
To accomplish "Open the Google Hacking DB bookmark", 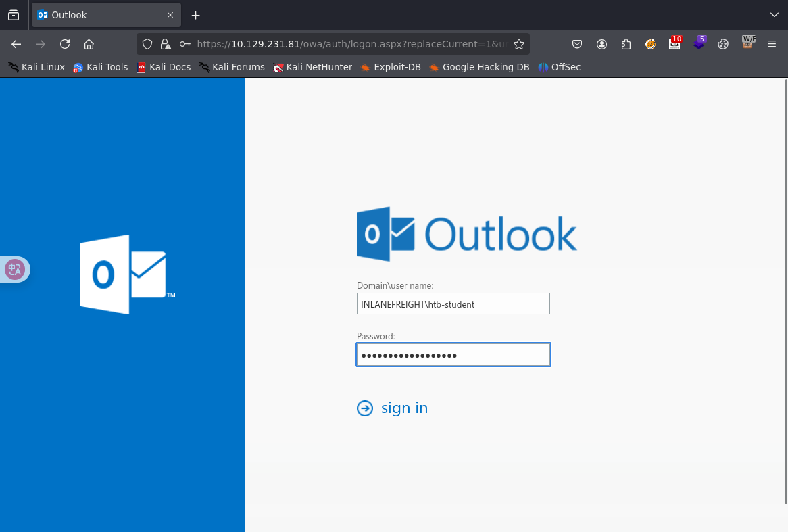I will [479, 67].
